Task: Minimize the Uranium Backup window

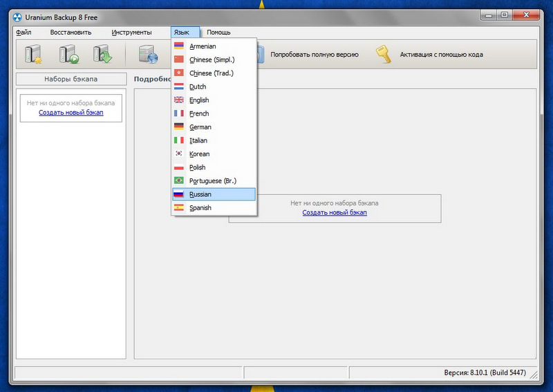Action: tap(489, 15)
